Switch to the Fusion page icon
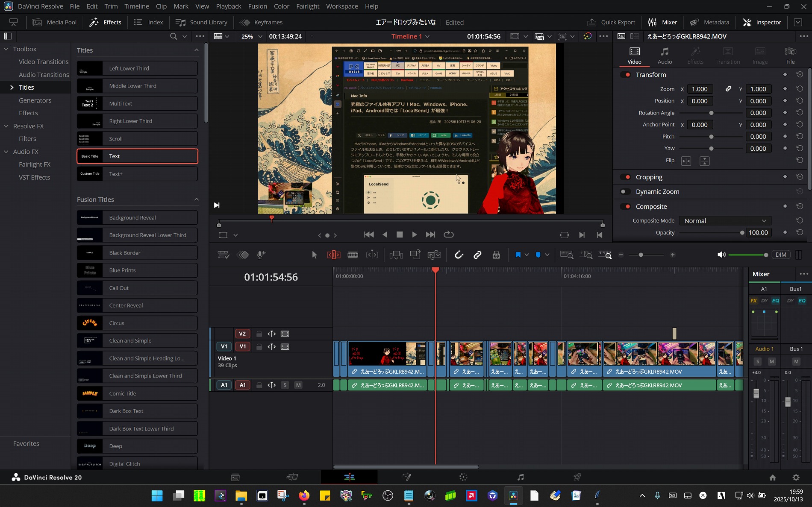The width and height of the screenshot is (812, 507). point(406,477)
